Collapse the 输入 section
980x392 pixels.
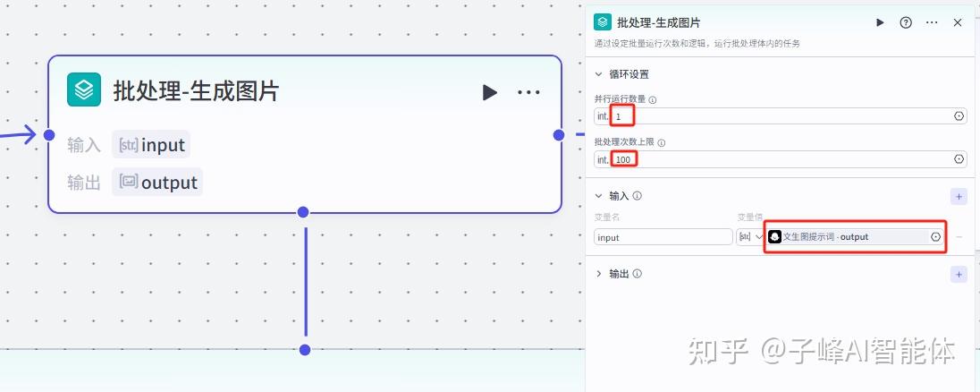[x=599, y=196]
